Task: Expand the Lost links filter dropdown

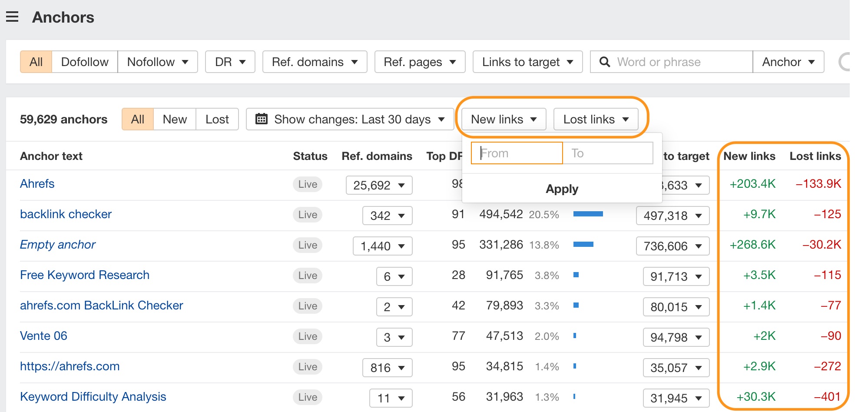Action: [596, 120]
